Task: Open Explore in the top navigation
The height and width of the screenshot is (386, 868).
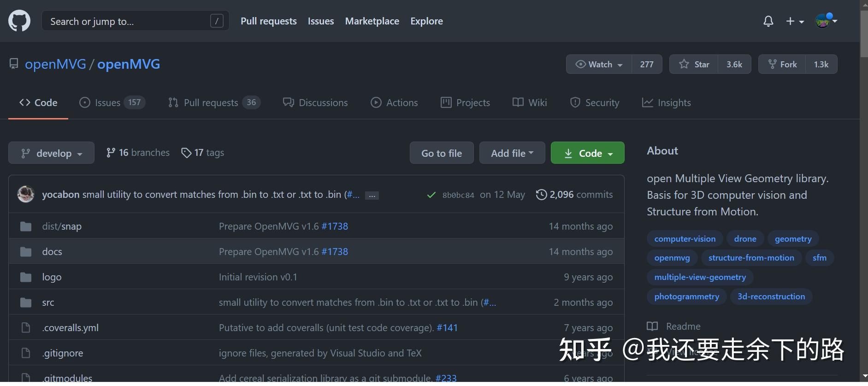Action: pos(427,21)
